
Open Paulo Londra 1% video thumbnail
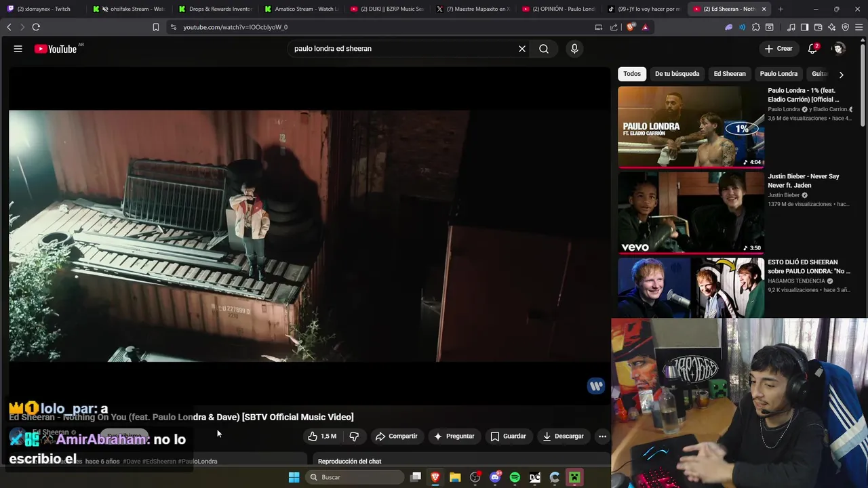click(x=691, y=127)
